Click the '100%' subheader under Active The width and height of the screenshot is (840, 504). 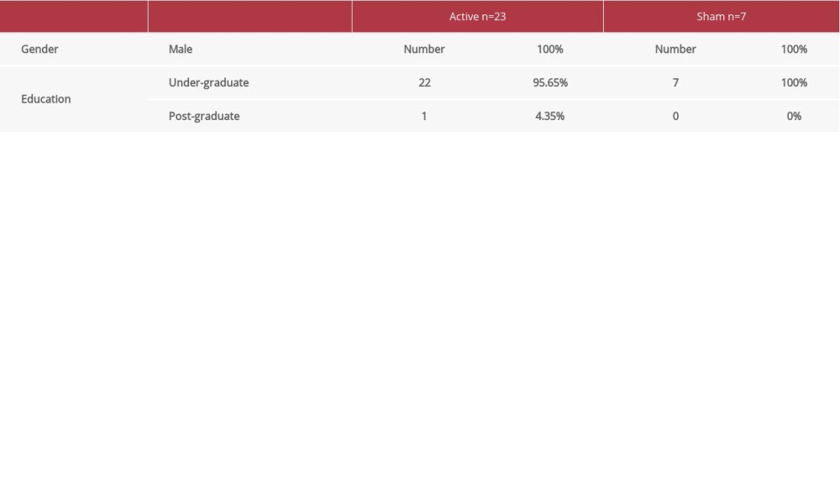pyautogui.click(x=549, y=49)
